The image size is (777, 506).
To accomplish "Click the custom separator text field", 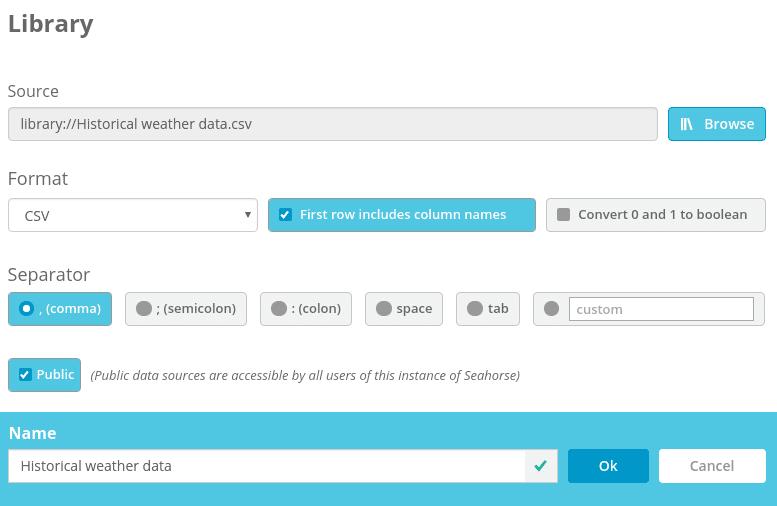I will pos(661,309).
